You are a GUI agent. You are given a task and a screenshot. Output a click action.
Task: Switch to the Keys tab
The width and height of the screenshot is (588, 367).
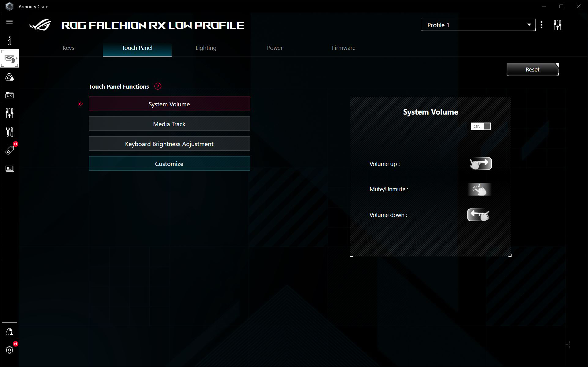point(68,48)
